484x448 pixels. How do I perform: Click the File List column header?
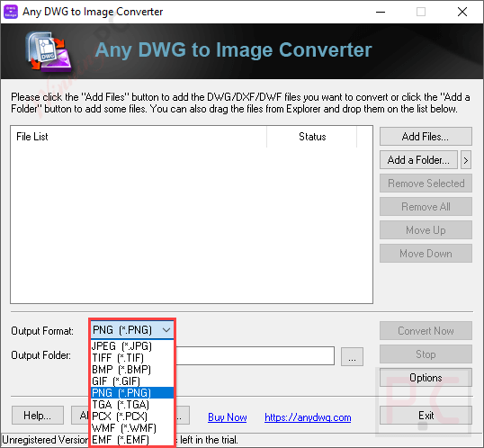[139, 137]
